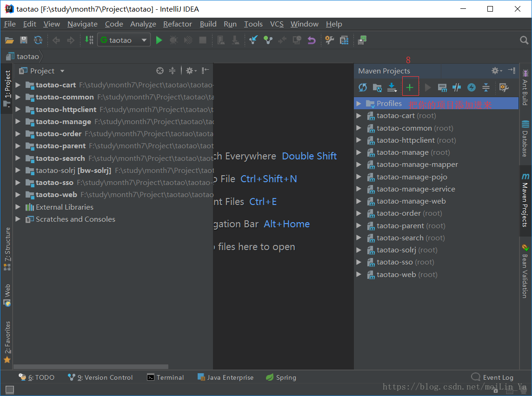
Task: Click the green Add Maven Projects plus
Action: pyautogui.click(x=410, y=87)
